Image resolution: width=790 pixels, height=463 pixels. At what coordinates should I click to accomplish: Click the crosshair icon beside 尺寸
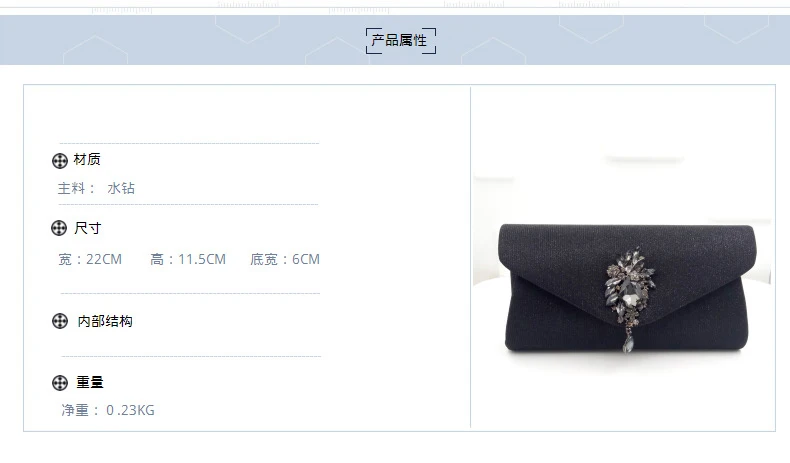tap(59, 228)
